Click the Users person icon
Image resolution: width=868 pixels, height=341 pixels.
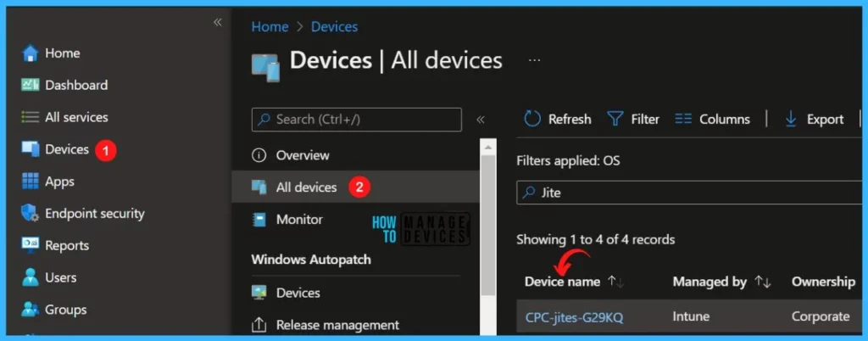coord(30,277)
